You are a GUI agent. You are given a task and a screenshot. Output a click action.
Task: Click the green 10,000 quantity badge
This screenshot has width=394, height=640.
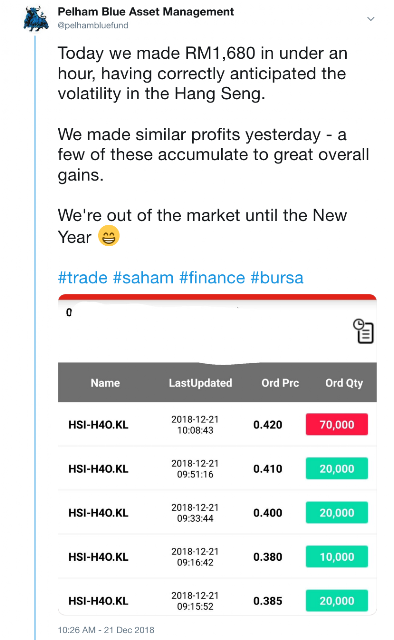[x=337, y=557]
